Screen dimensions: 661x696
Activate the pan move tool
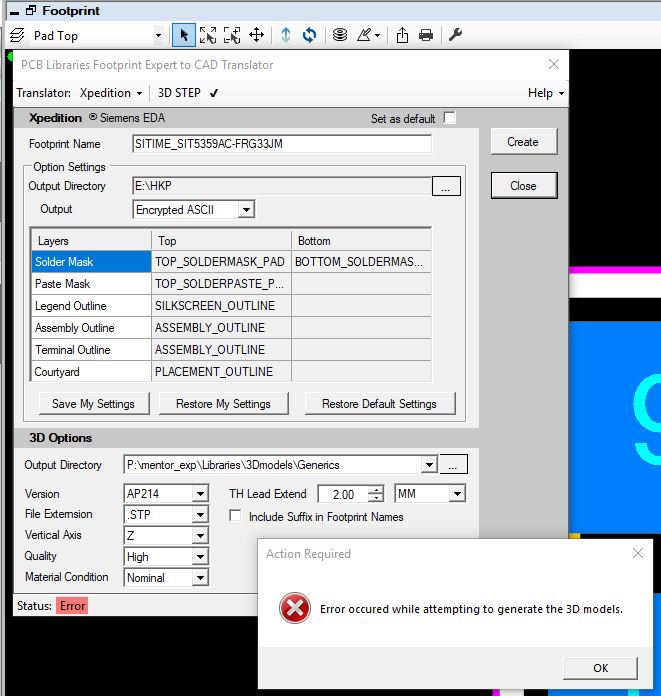(257, 35)
